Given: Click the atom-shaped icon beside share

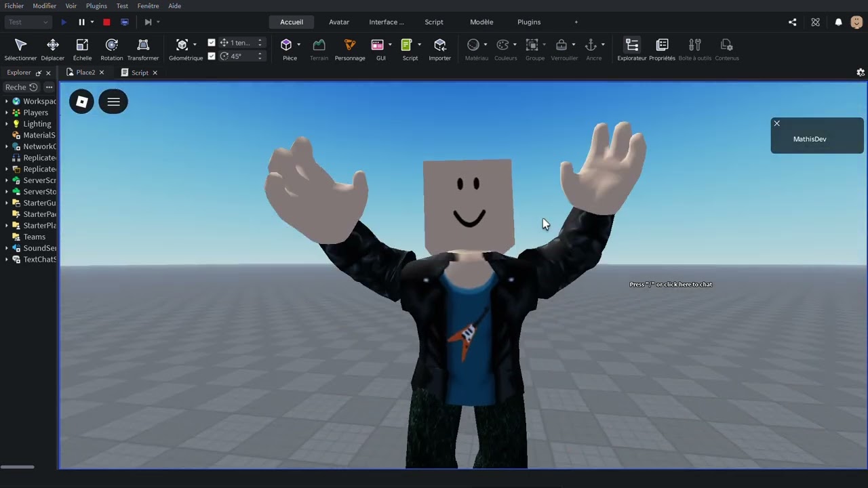Looking at the screenshot, I should (815, 22).
